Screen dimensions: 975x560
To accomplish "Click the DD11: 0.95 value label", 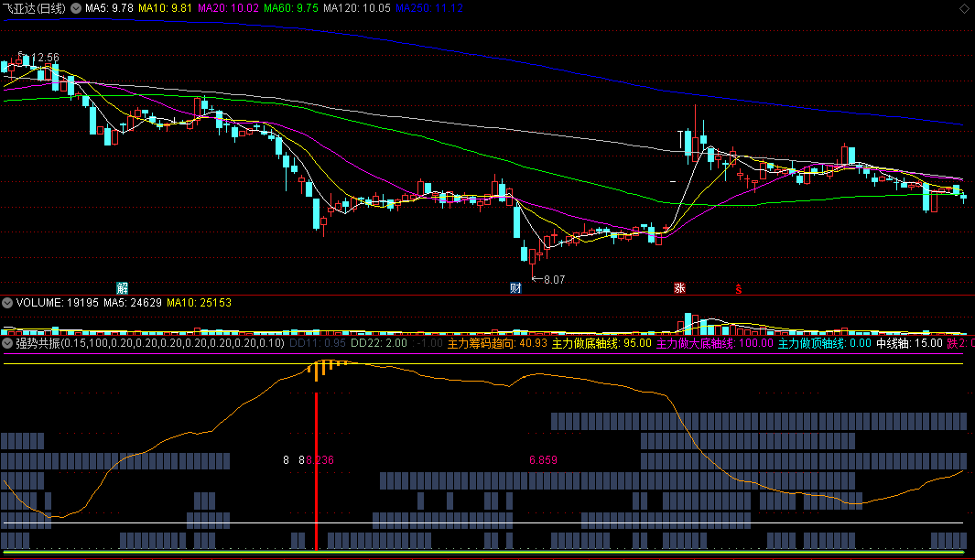I will pyautogui.click(x=317, y=343).
